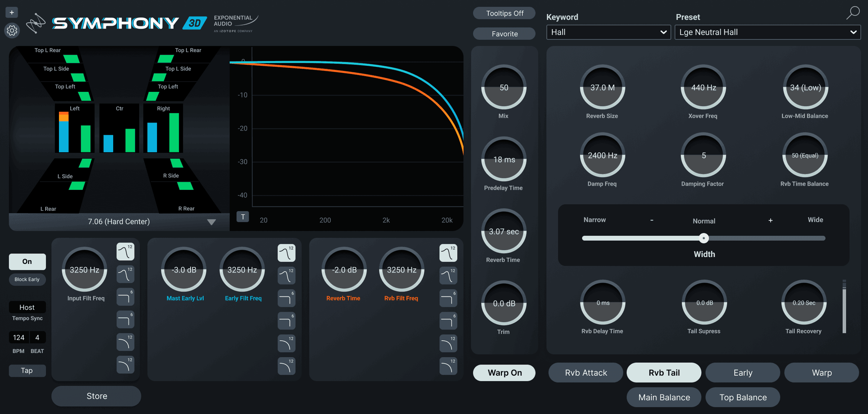
Task: Click the BEAT field showing 4
Action: [37, 337]
